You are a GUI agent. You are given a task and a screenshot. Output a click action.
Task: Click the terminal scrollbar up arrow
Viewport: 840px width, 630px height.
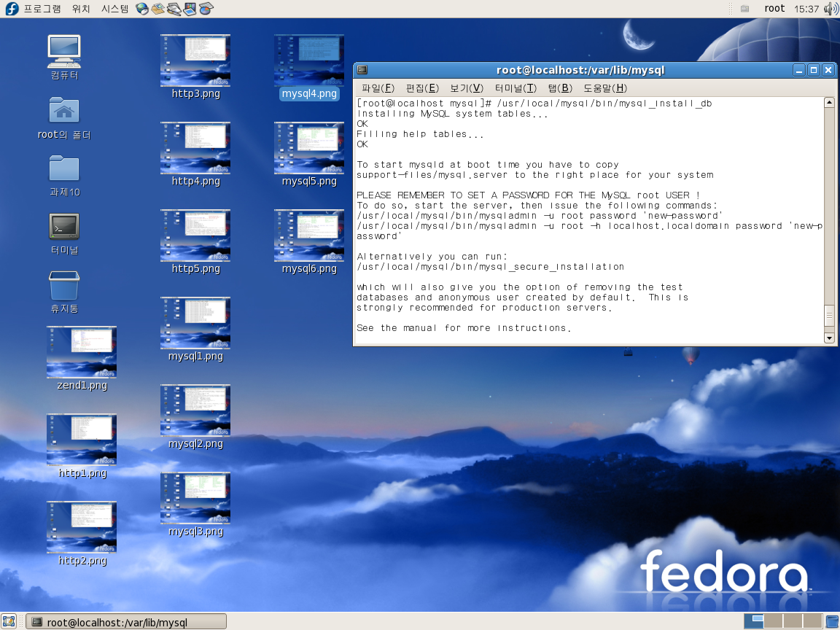click(x=829, y=103)
